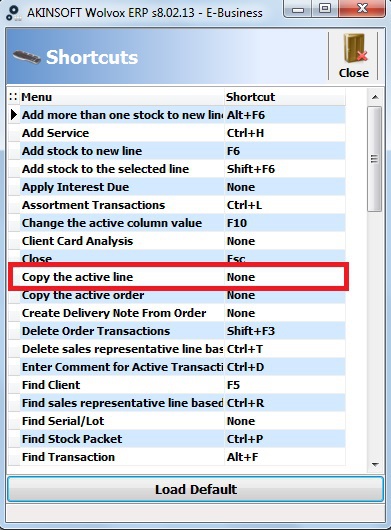Click the Ctrl+L shortcut cell

(x=285, y=205)
